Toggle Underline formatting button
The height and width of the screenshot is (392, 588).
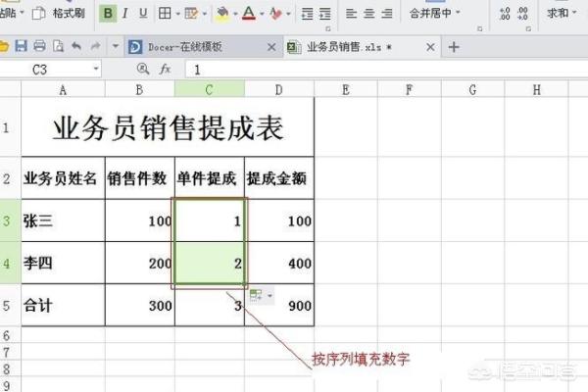143,14
